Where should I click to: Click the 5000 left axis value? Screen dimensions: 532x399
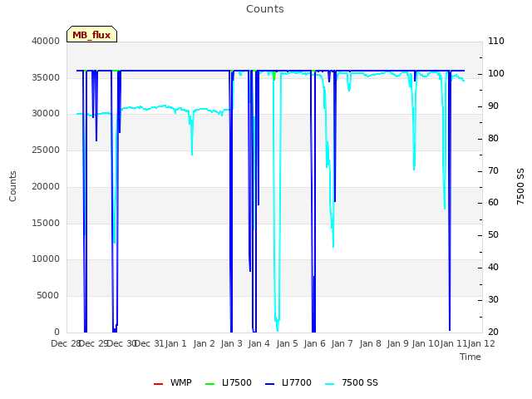click(48, 296)
